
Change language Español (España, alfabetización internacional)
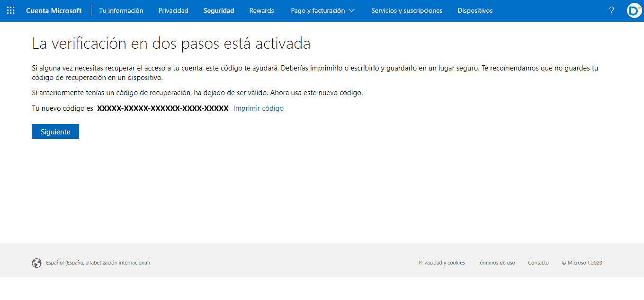coord(98,263)
